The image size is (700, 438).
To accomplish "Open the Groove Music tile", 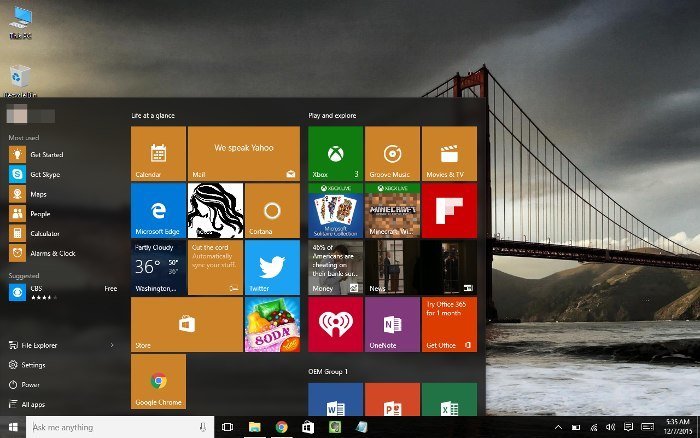I will click(x=392, y=154).
